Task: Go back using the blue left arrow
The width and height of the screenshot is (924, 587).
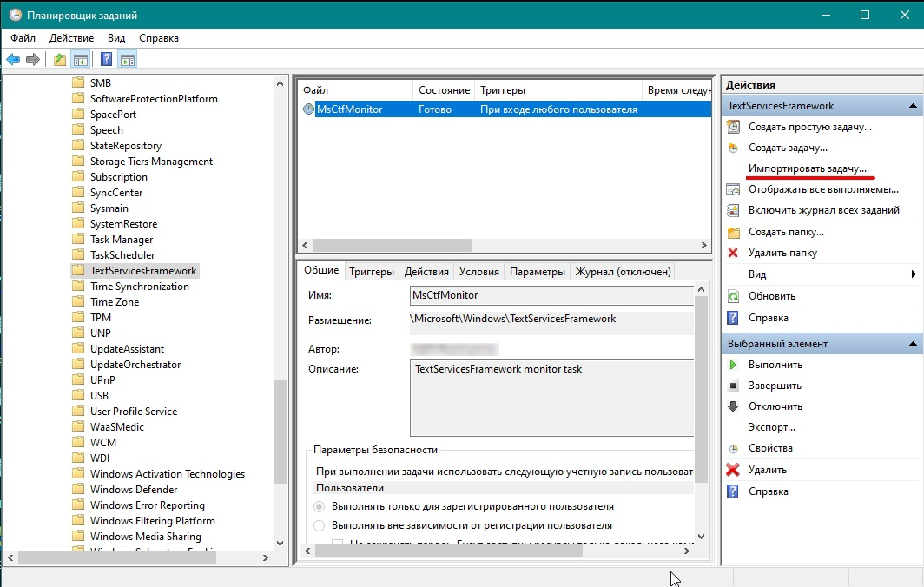Action: tap(13, 60)
